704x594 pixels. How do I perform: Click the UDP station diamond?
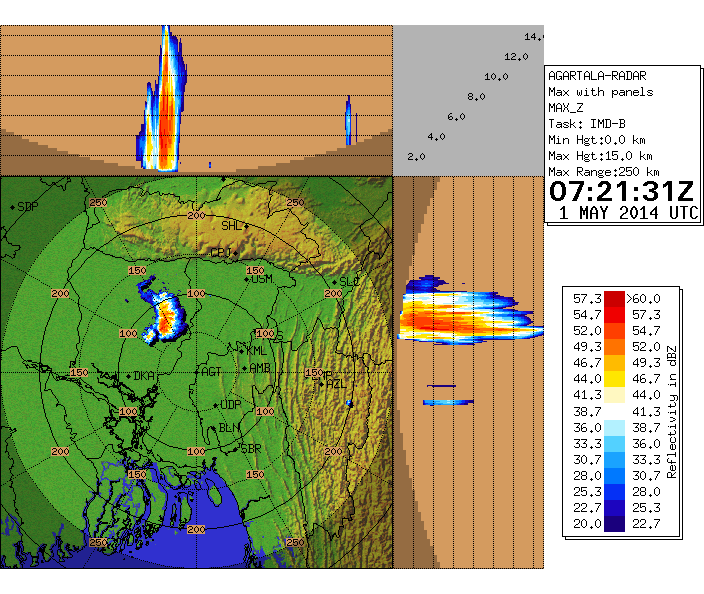pyautogui.click(x=216, y=405)
